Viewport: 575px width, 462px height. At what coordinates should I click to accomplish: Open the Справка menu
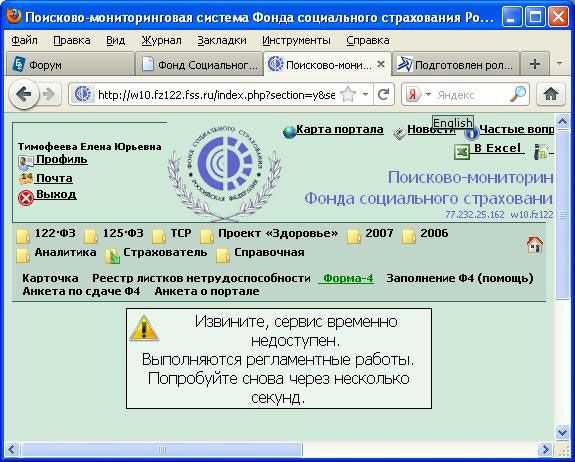click(367, 40)
